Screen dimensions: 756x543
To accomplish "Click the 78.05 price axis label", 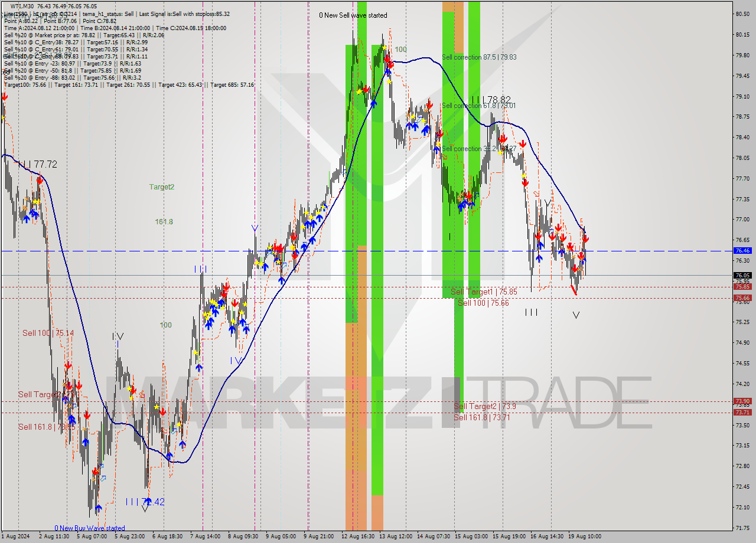I will [x=742, y=158].
